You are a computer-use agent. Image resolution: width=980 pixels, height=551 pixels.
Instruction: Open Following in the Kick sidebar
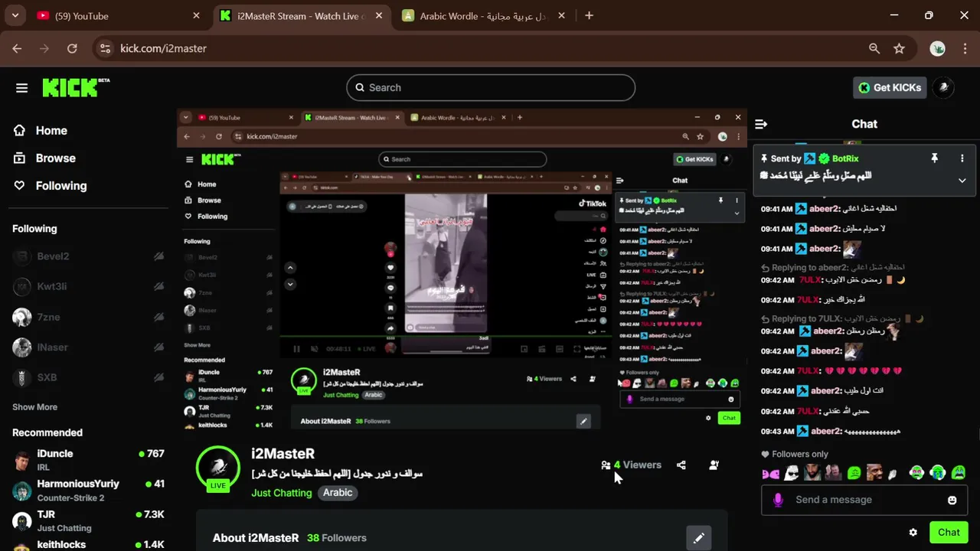point(51,186)
